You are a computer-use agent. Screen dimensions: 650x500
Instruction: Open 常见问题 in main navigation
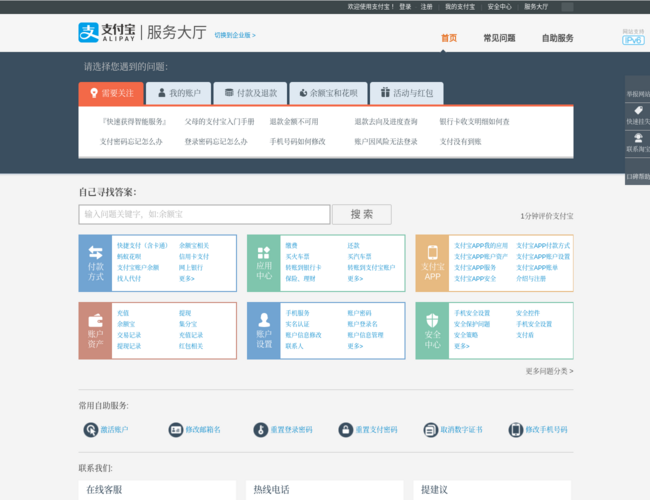[499, 38]
